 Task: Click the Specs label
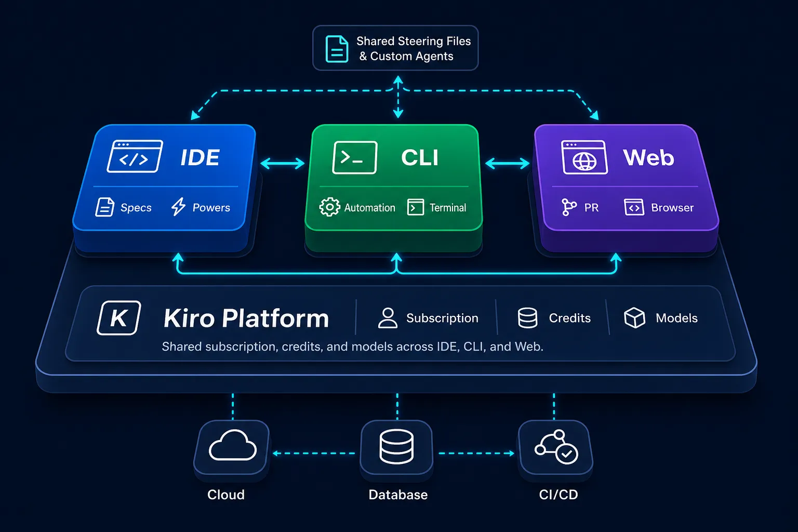(136, 208)
